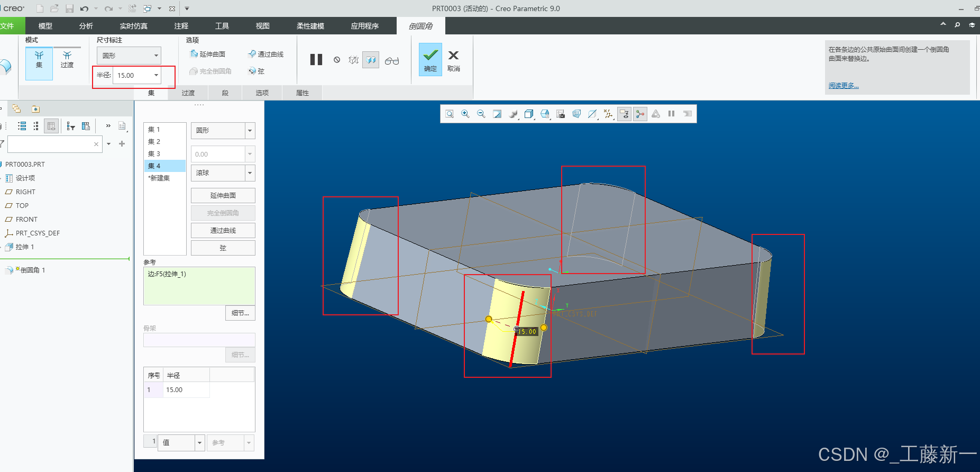This screenshot has height=472, width=980.
Task: Toggle the unattached preview icon
Action: point(353,60)
